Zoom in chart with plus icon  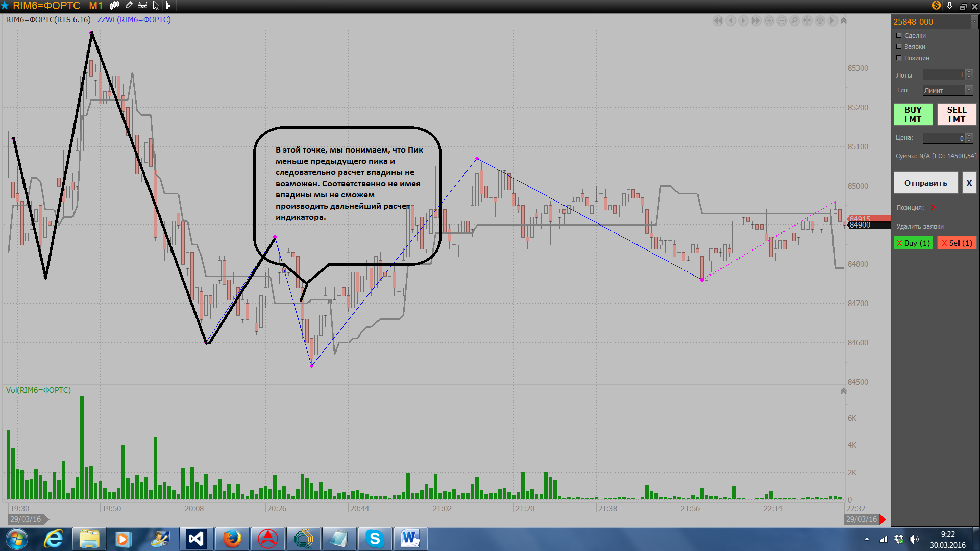click(769, 21)
